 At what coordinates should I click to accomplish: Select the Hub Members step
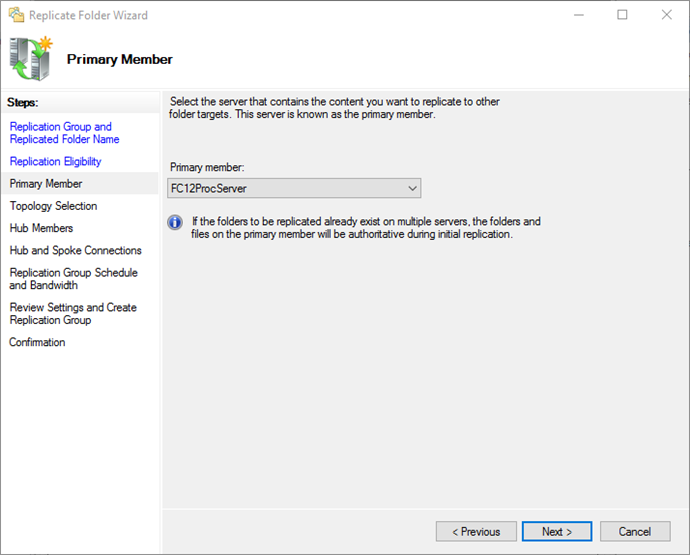(x=41, y=228)
